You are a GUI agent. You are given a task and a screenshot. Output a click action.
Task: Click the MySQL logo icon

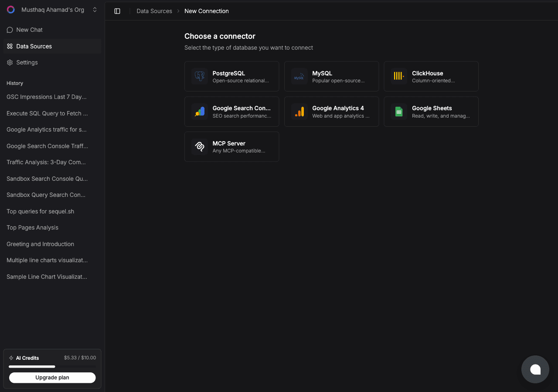299,76
